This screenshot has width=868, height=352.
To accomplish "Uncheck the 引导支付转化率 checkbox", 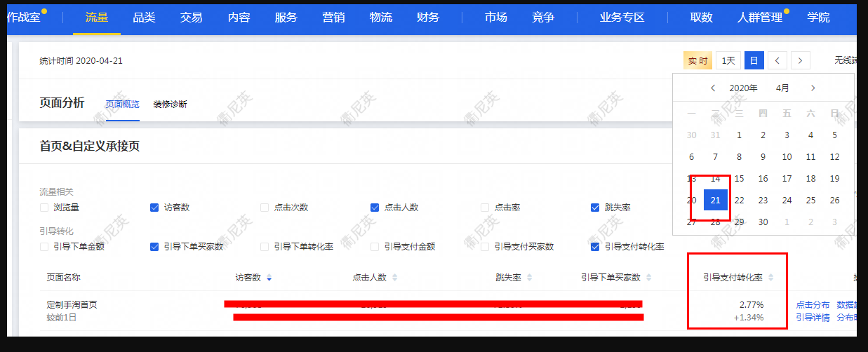I will coord(595,247).
